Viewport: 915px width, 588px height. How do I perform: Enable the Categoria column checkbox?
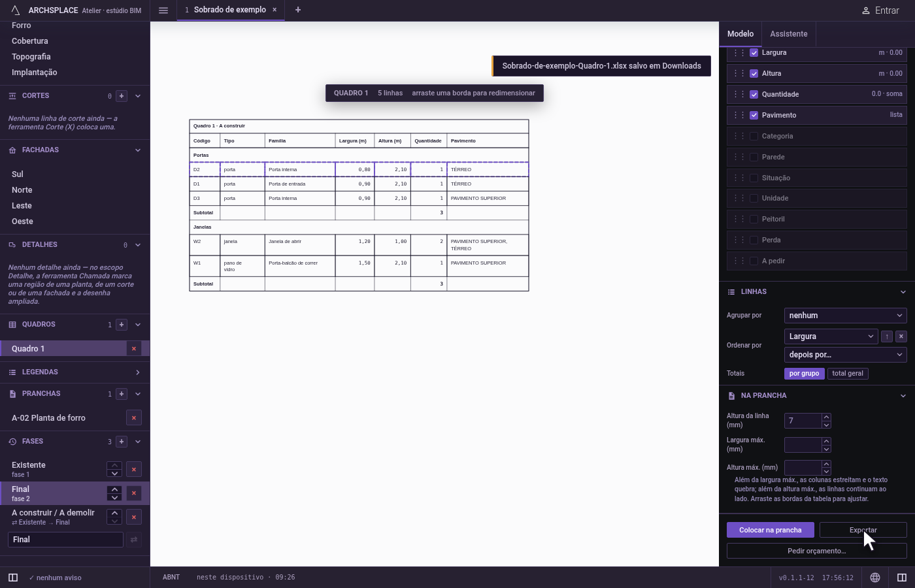(754, 136)
